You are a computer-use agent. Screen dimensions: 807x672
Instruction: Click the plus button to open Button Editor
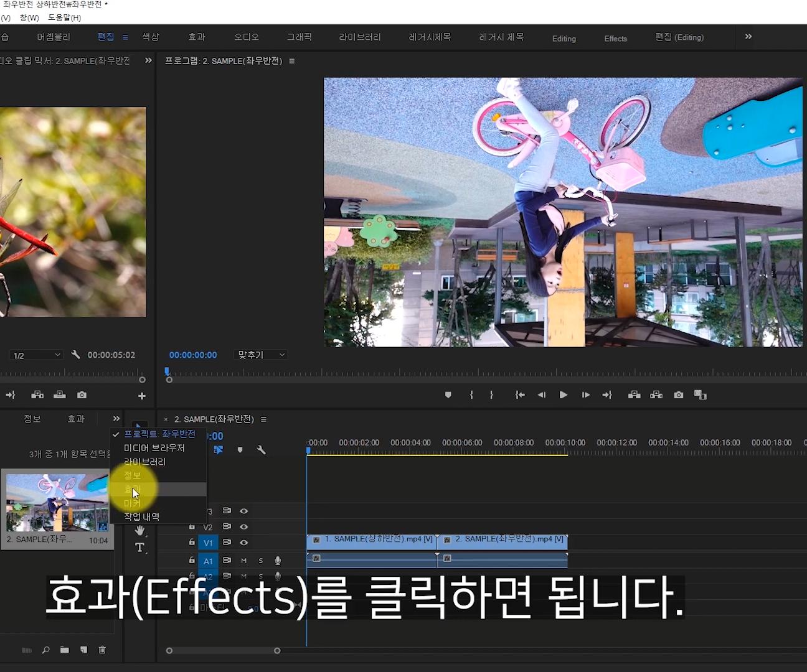141,394
